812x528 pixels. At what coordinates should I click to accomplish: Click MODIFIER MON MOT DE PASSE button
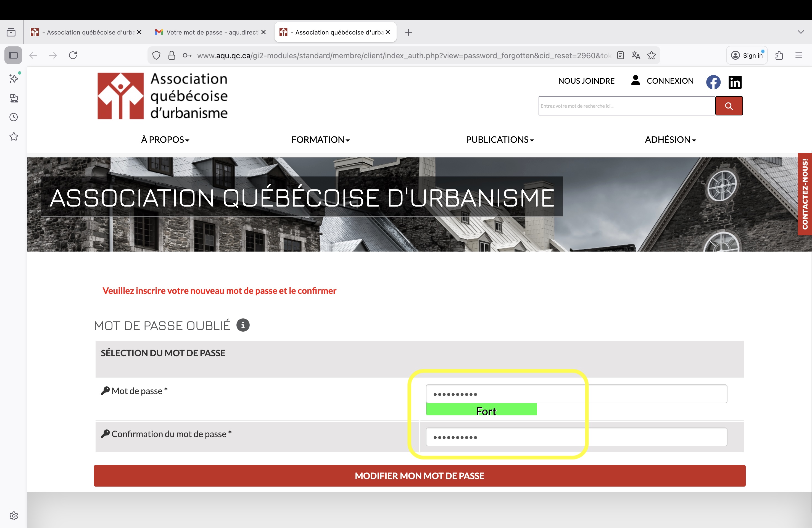[419, 476]
